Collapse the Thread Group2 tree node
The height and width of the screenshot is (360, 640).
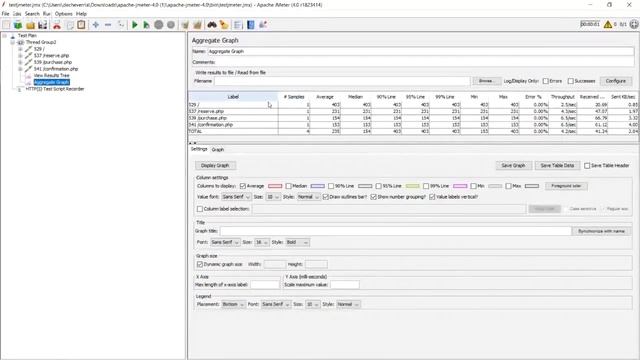13,42
